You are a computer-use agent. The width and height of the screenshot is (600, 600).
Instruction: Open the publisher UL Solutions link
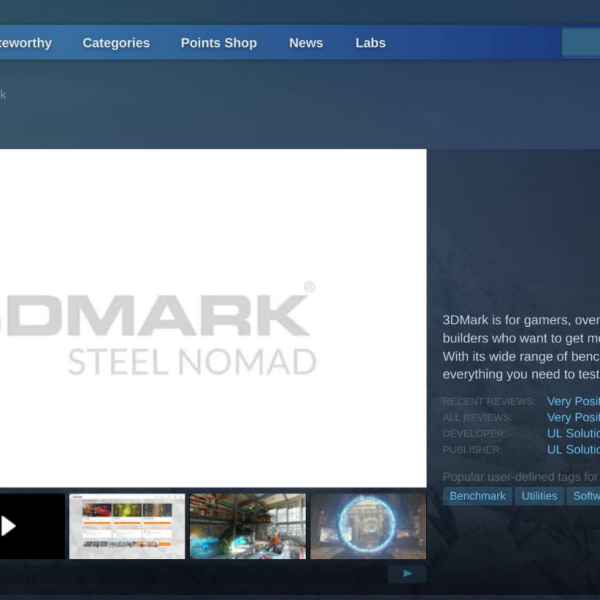click(573, 449)
